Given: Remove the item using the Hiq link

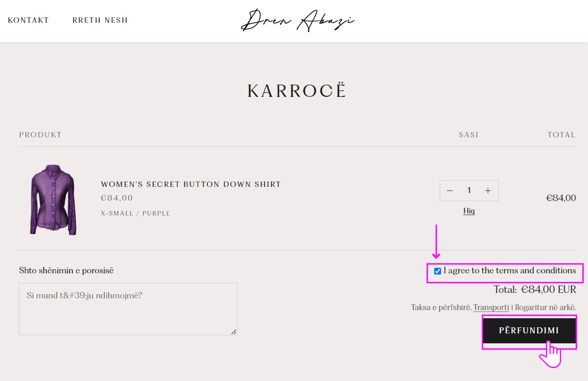Looking at the screenshot, I should tap(469, 211).
